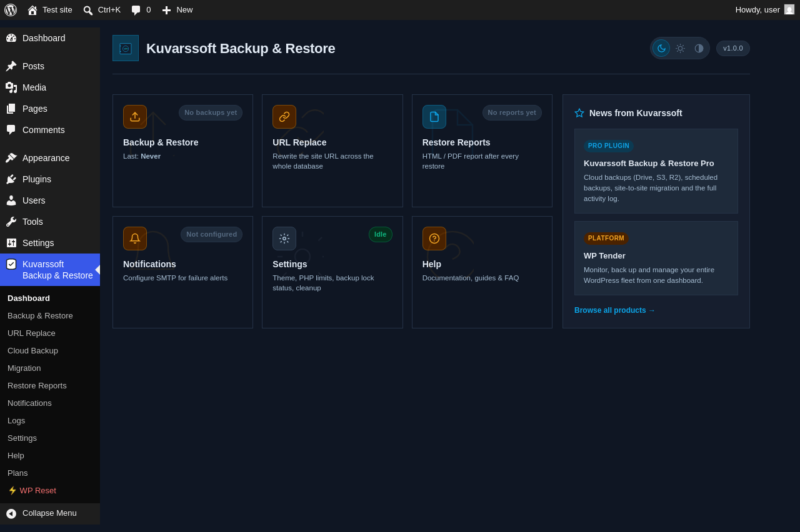800x532 pixels.
Task: Open Settings in the Kuvarssoft submenu
Action: pos(22,438)
